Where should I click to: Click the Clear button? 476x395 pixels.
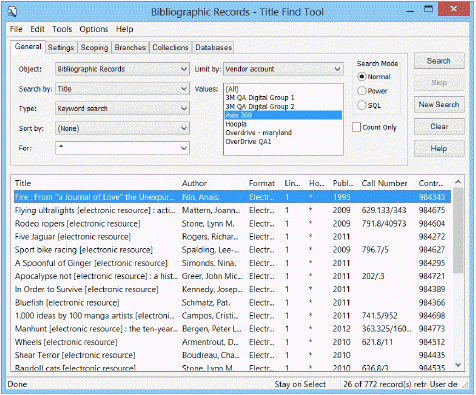point(439,127)
